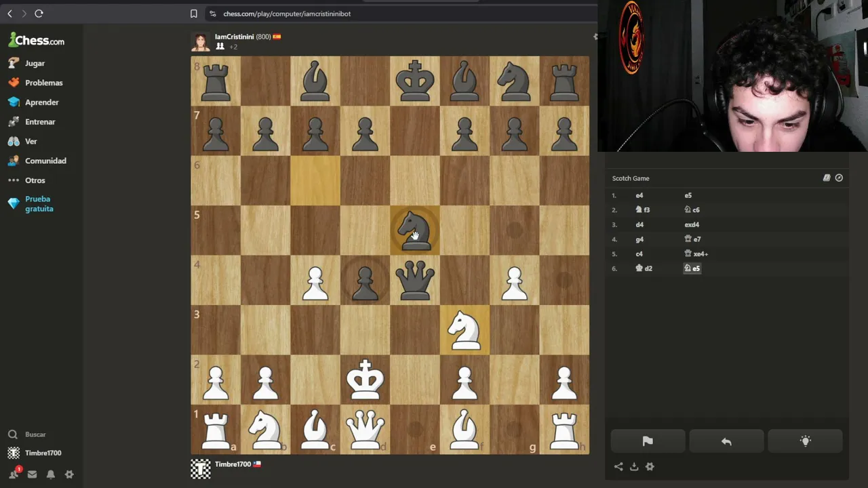The height and width of the screenshot is (488, 868).
Task: Open the Comunidad menu item
Action: [x=45, y=161]
